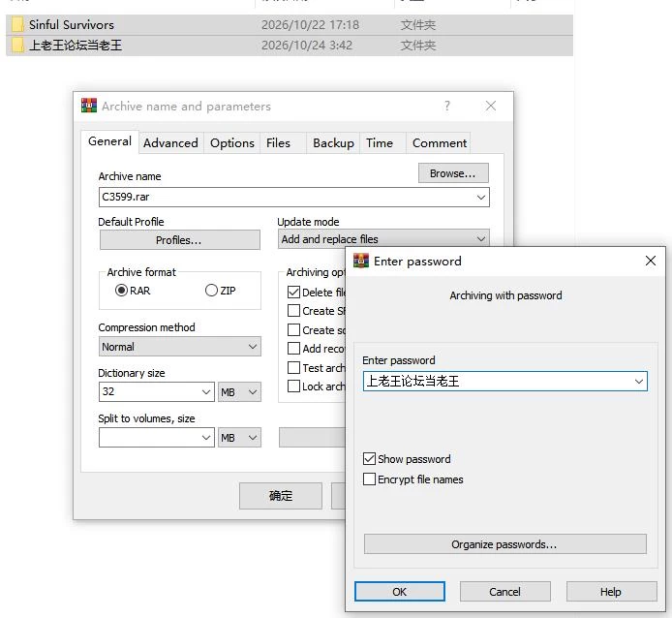The height and width of the screenshot is (618, 672).
Task: Expand the Compression method dropdown
Action: (179, 347)
